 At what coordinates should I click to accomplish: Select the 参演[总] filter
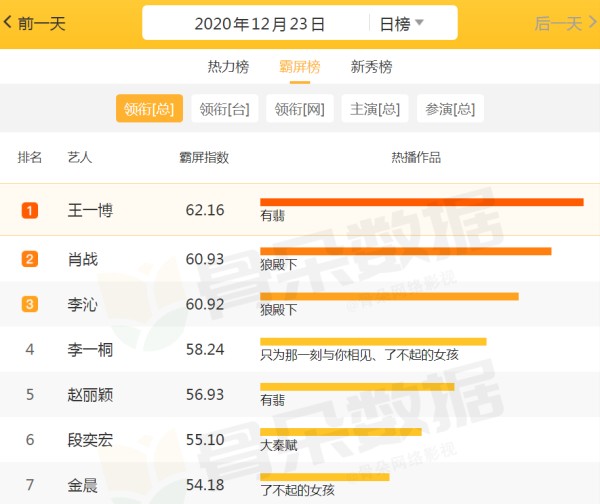450,109
